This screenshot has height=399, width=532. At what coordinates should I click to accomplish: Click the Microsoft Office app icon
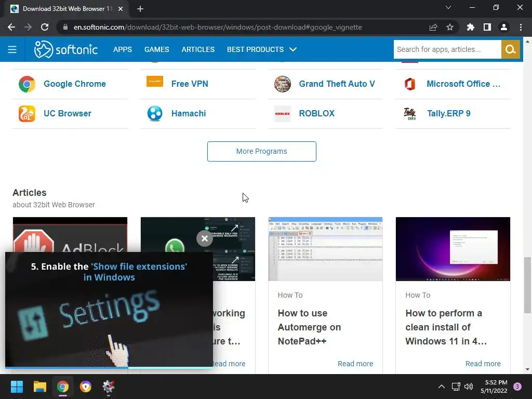(410, 84)
